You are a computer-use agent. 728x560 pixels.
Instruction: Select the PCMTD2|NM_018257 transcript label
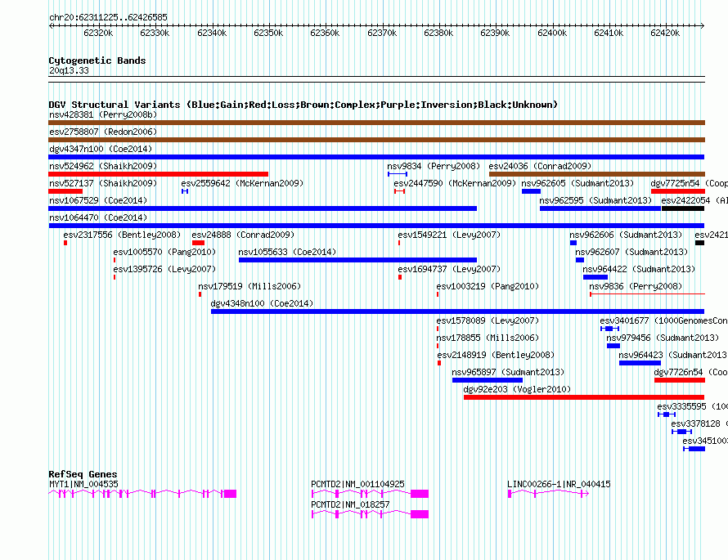click(350, 504)
